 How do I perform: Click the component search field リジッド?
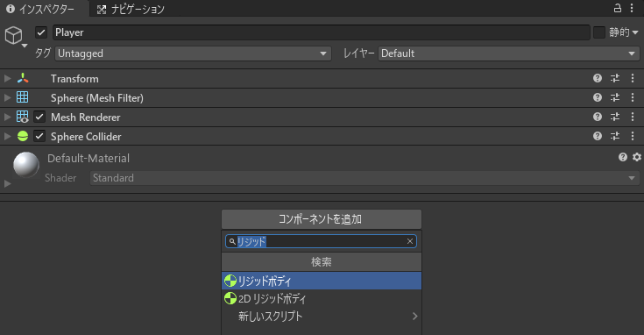pyautogui.click(x=322, y=241)
